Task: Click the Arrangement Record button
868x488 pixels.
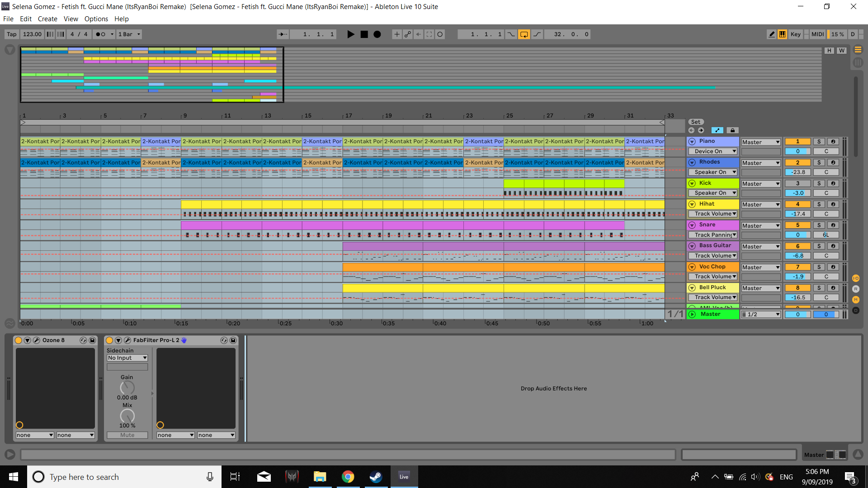Action: pyautogui.click(x=377, y=34)
